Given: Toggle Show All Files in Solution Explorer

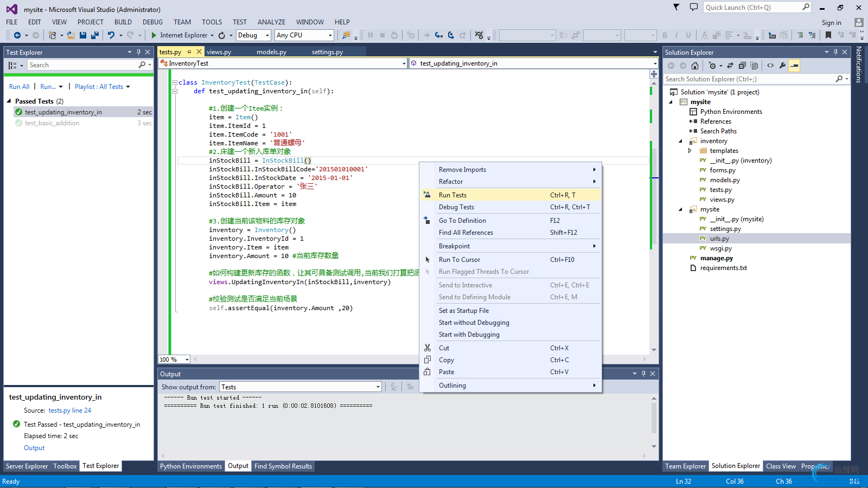Looking at the screenshot, I should (754, 66).
